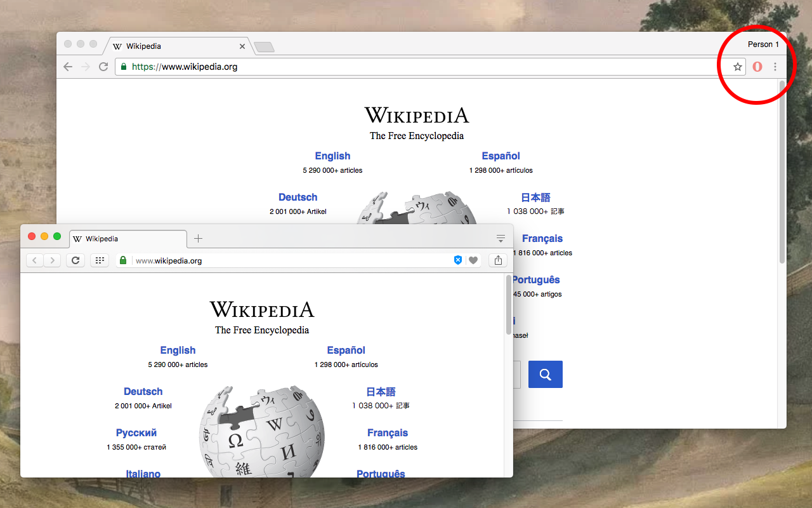Click the green padlock in Opera's address bar

pos(122,260)
